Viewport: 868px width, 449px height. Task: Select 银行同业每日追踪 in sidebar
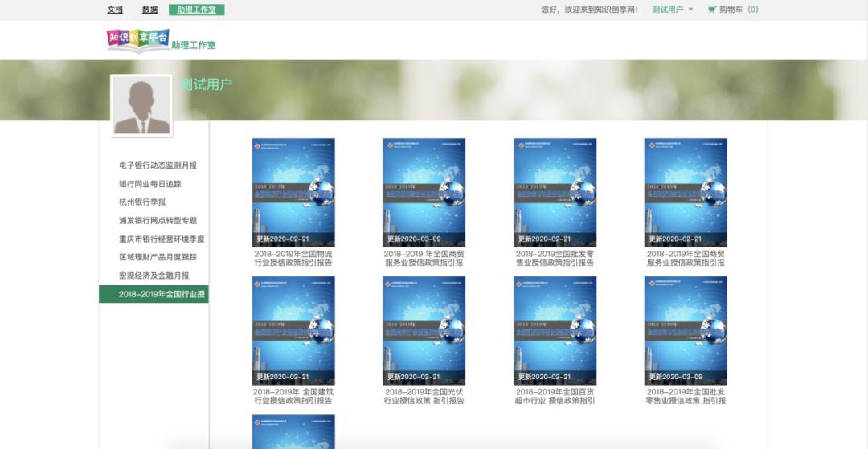[150, 184]
